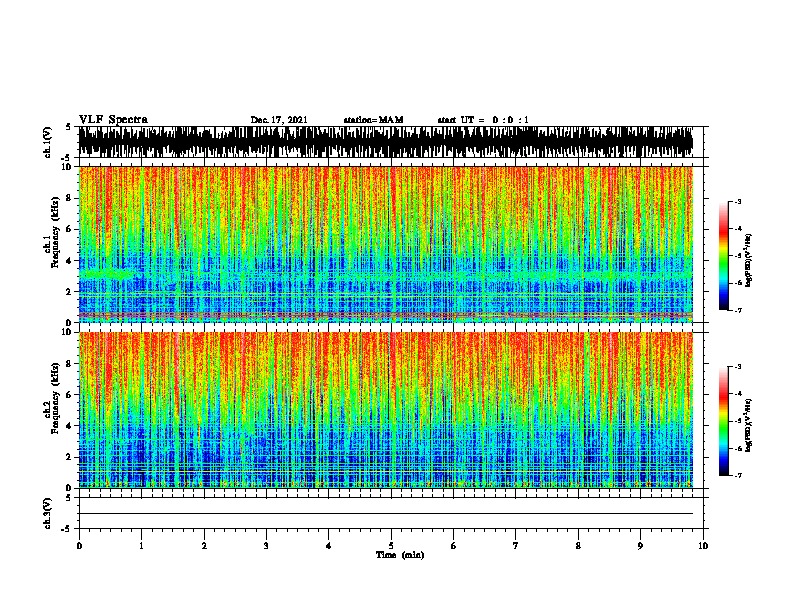Click the color scale bar beside ch.2 spectrogram
This screenshot has width=792, height=612.
[724, 421]
